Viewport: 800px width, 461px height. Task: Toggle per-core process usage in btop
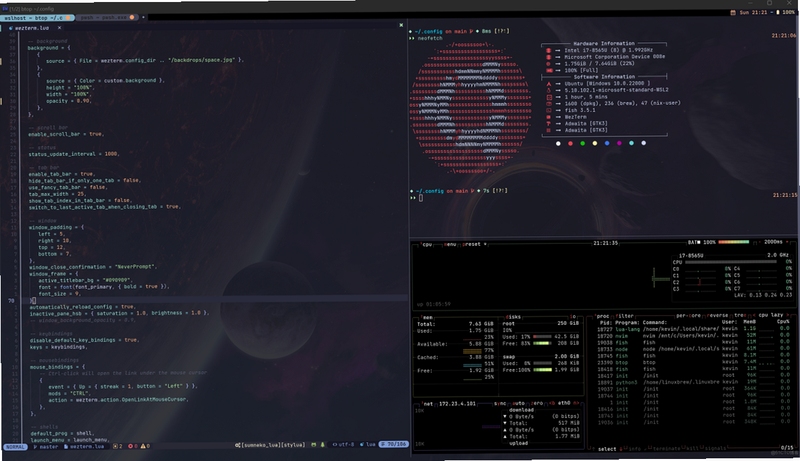[x=689, y=316]
